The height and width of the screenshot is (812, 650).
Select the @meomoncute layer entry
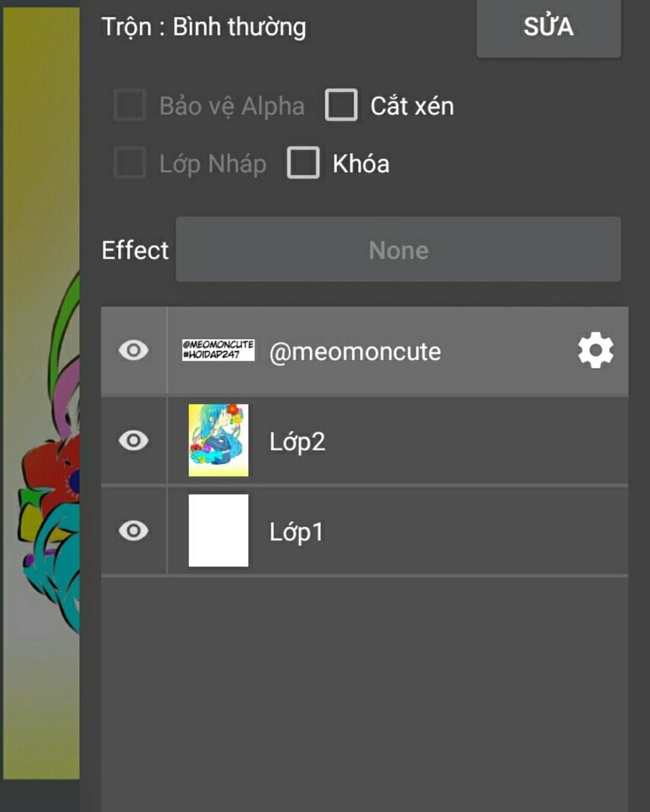(x=355, y=351)
